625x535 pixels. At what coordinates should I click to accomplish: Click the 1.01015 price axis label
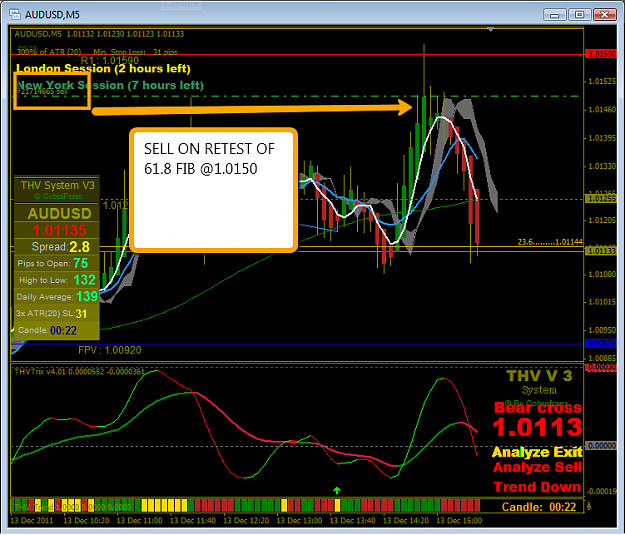[601, 302]
